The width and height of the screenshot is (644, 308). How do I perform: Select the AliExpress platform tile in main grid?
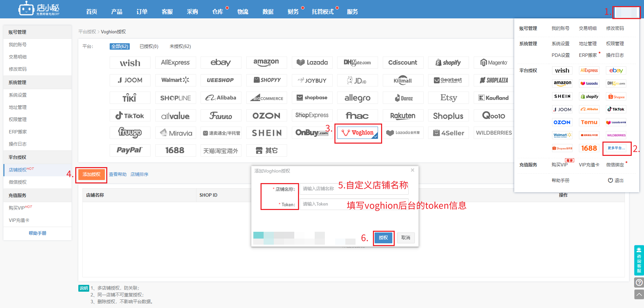175,63
